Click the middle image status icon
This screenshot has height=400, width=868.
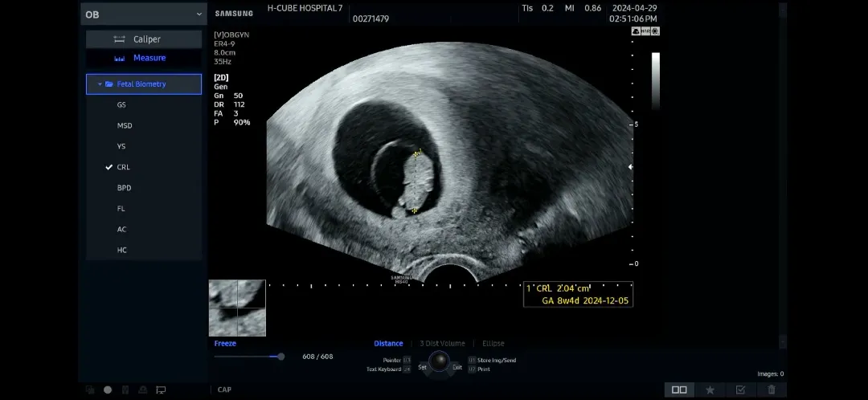[645, 31]
